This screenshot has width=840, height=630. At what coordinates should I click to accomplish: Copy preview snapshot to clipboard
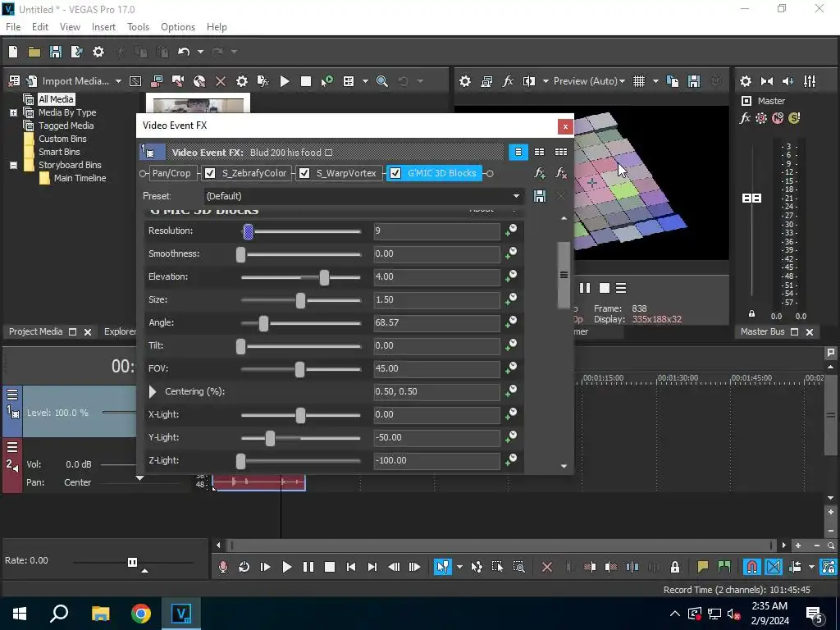pyautogui.click(x=673, y=81)
